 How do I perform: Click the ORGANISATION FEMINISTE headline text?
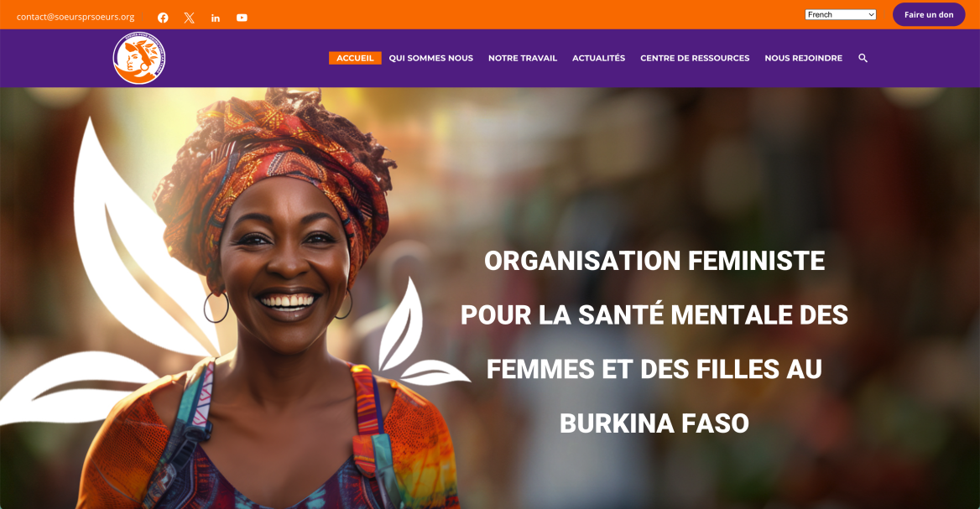(x=654, y=261)
